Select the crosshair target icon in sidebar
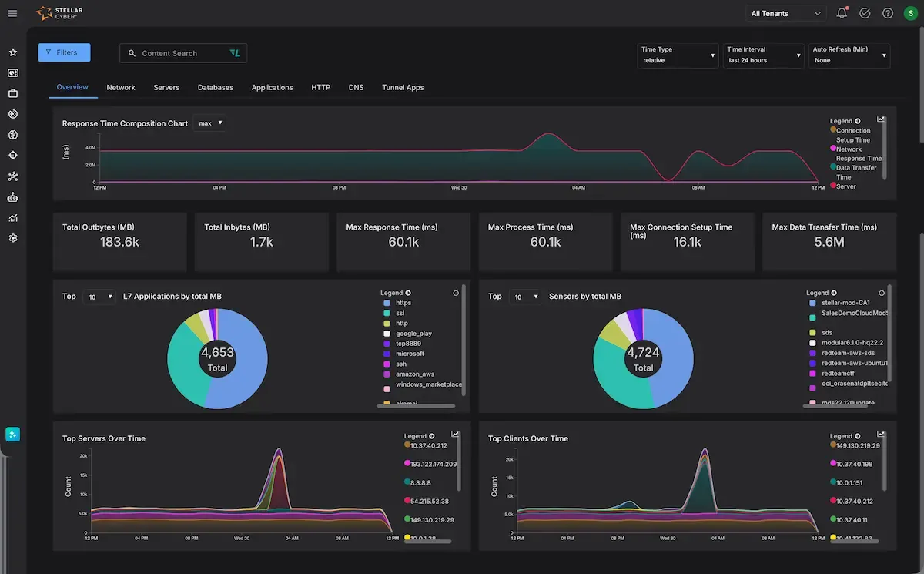 [13, 156]
